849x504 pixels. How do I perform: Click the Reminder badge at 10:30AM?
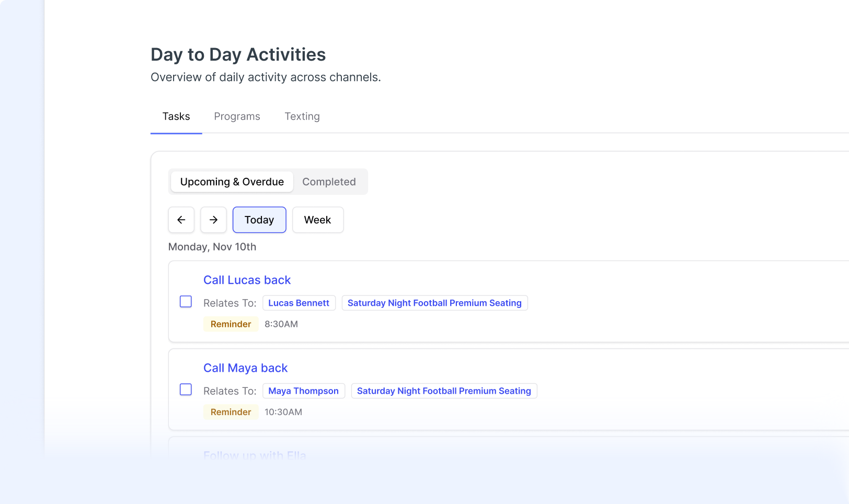point(231,411)
